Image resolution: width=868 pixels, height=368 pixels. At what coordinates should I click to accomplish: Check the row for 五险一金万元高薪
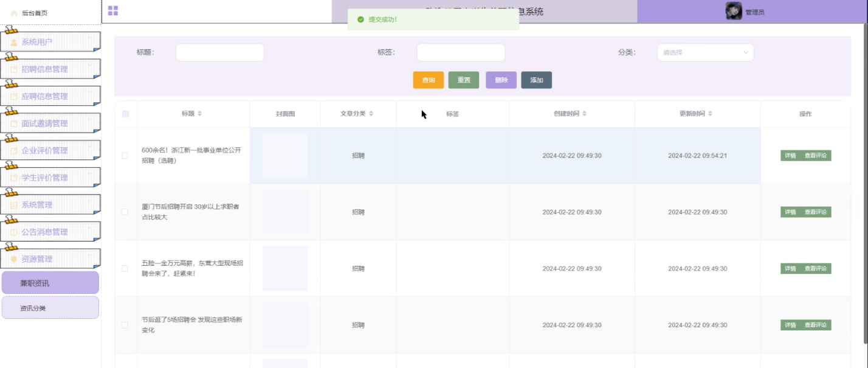pyautogui.click(x=125, y=268)
